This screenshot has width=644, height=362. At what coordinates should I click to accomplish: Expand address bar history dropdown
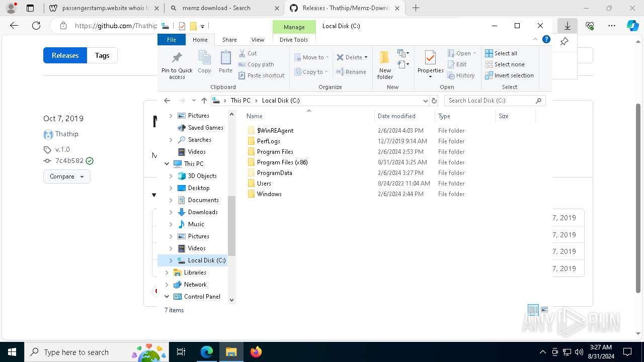(x=425, y=101)
